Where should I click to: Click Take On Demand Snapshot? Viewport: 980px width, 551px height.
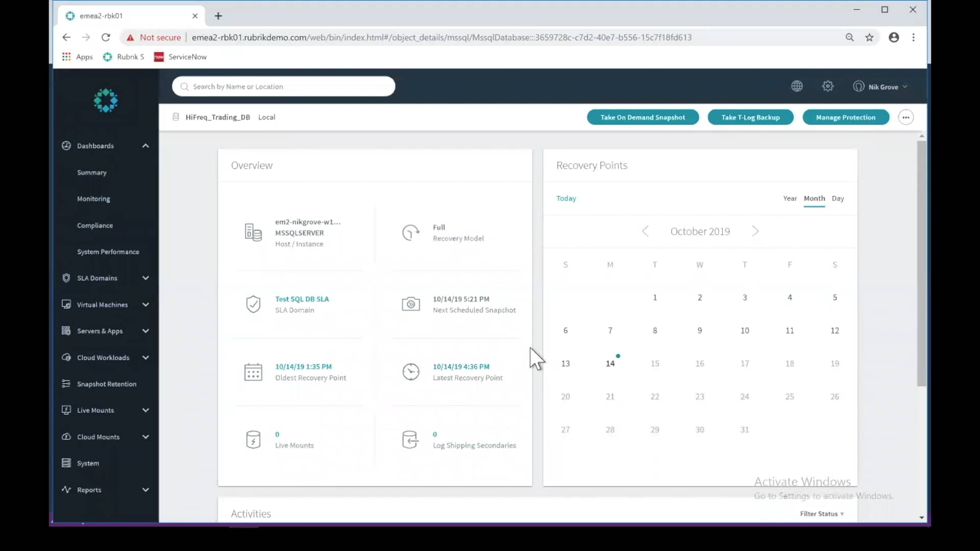point(643,117)
